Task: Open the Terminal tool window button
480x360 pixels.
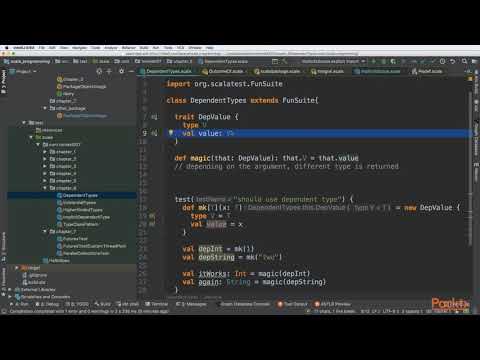Action: coord(157,304)
